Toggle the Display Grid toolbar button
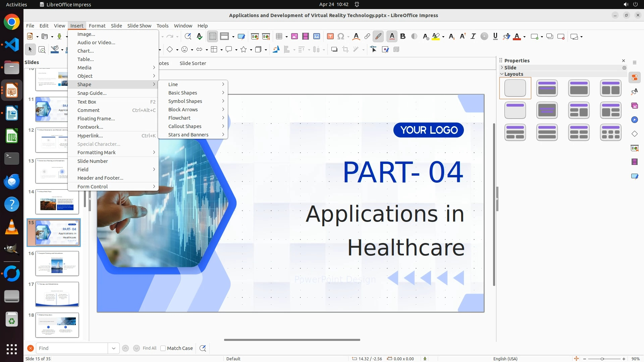 click(213, 37)
